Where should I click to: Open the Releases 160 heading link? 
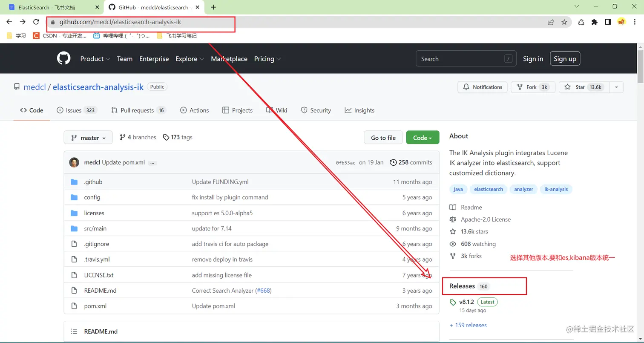tap(469, 286)
